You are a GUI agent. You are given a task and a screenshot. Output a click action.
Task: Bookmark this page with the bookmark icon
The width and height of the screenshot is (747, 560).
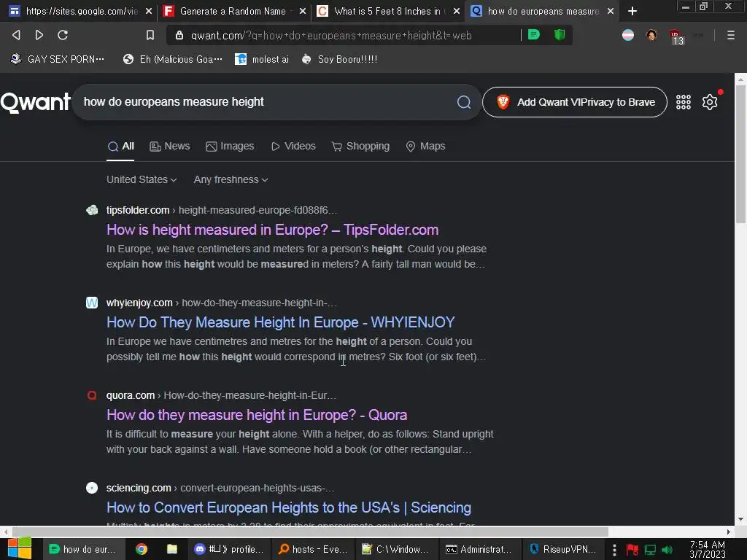150,35
